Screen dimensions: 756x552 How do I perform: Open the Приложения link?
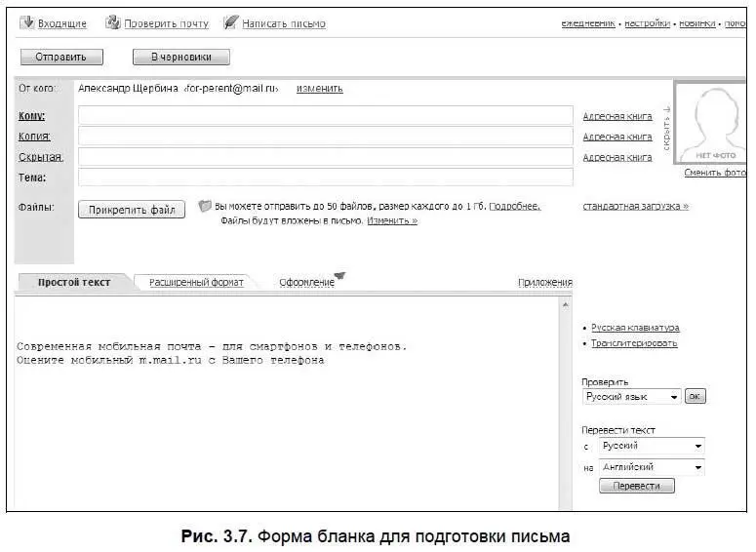545,283
